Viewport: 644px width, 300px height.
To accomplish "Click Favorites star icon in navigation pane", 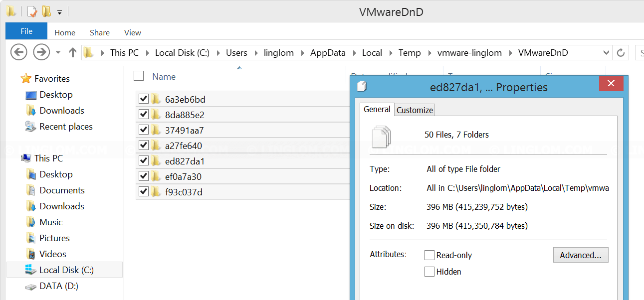I will click(26, 78).
